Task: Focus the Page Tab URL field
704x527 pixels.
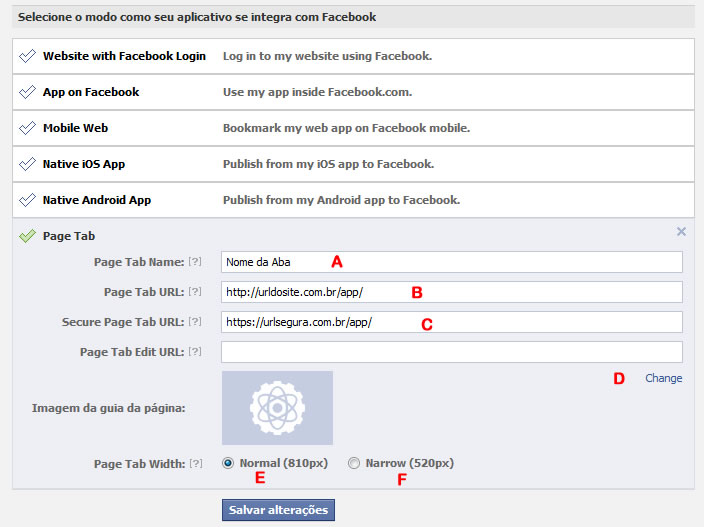Action: click(x=452, y=292)
